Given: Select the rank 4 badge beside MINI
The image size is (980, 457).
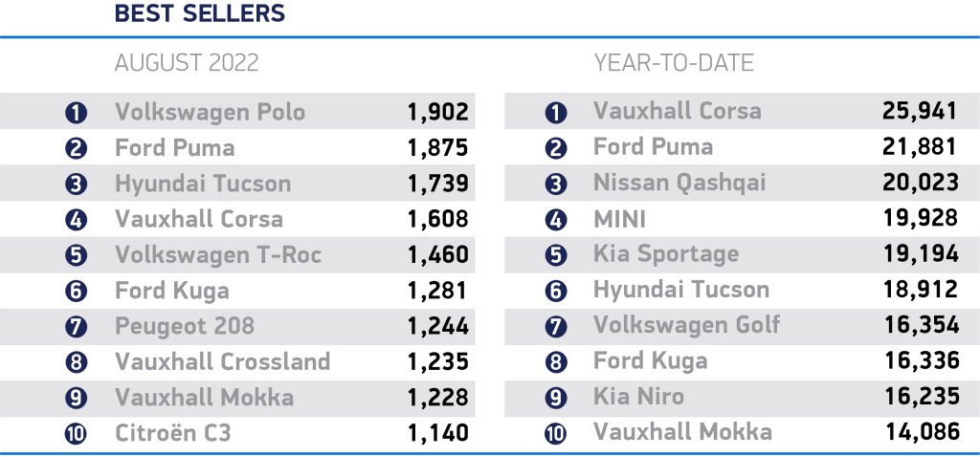Looking at the screenshot, I should point(555,220).
